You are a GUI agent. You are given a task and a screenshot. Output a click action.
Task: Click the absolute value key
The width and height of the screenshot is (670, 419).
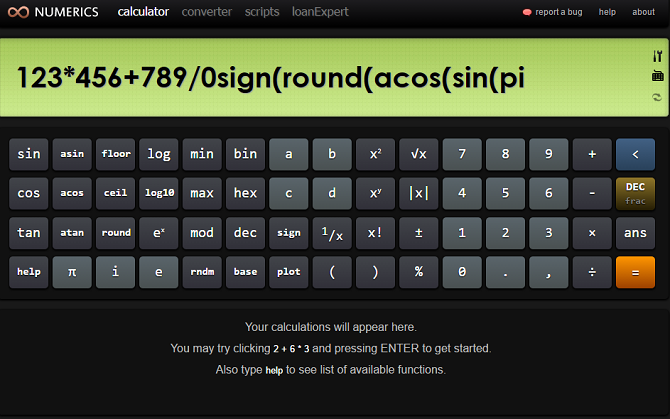pyautogui.click(x=418, y=193)
